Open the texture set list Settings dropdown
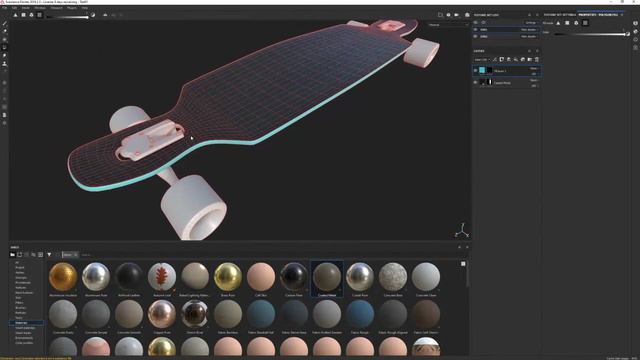Viewport: 640px width, 360px height. (531, 23)
